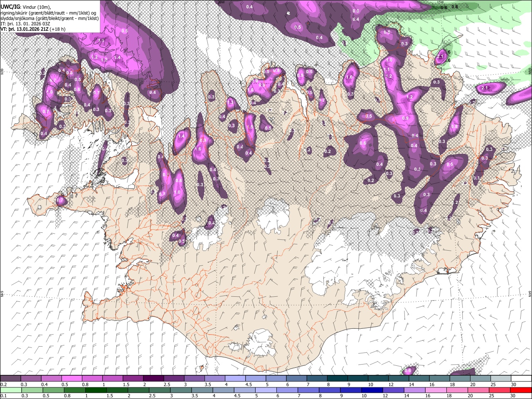Click the '15W' longitude label

click(440, 2)
